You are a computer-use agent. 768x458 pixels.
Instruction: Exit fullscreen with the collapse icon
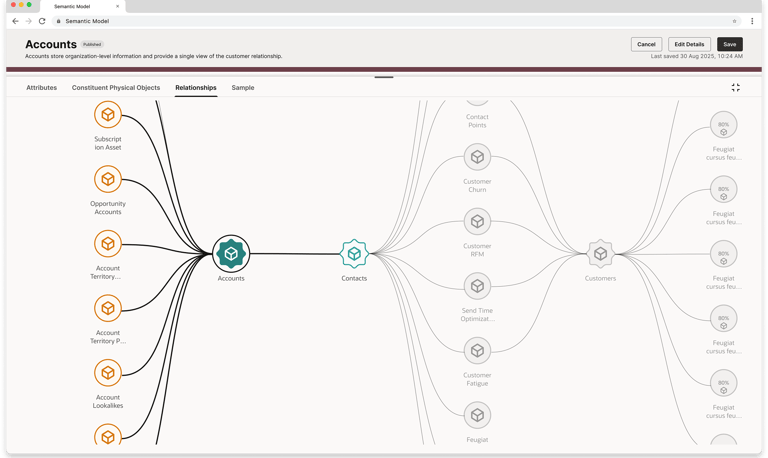[x=736, y=88]
